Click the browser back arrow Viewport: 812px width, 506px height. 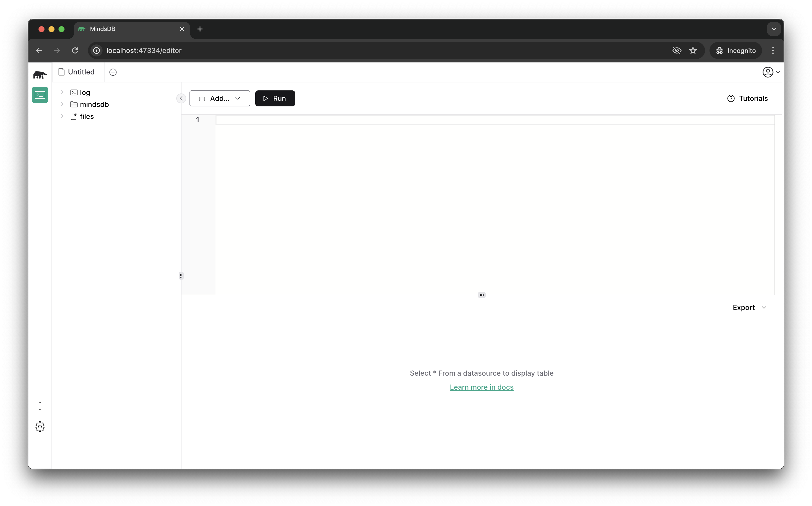39,50
